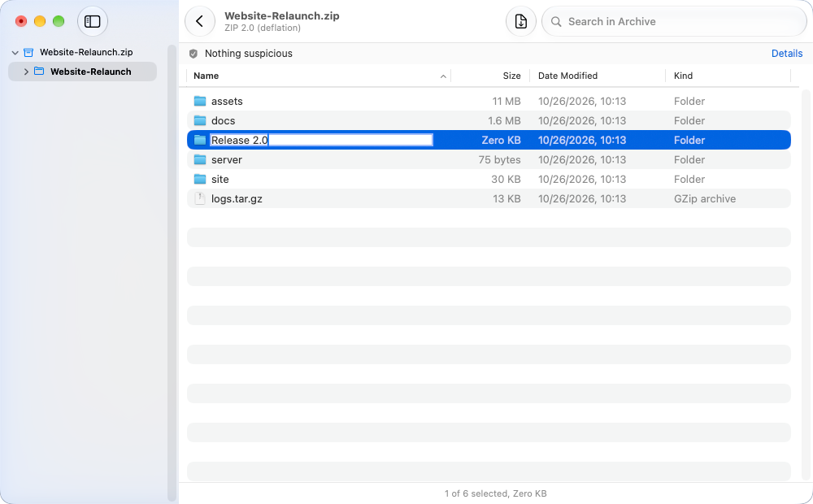Reverse sort order with the Name column arrow
Viewport: 813px width, 504px height.
(x=443, y=76)
